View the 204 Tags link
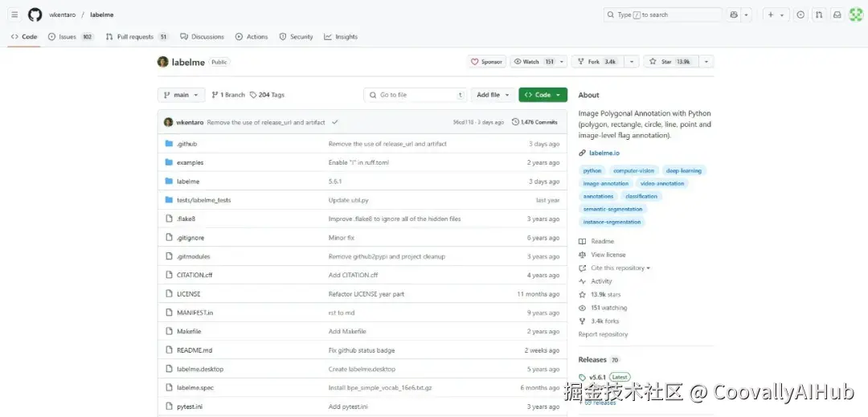 (267, 95)
